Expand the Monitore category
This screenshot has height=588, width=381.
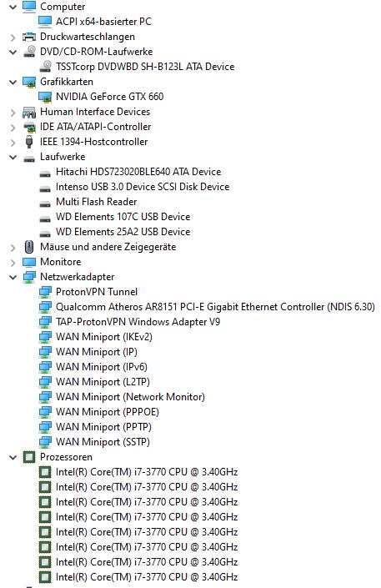(13, 262)
